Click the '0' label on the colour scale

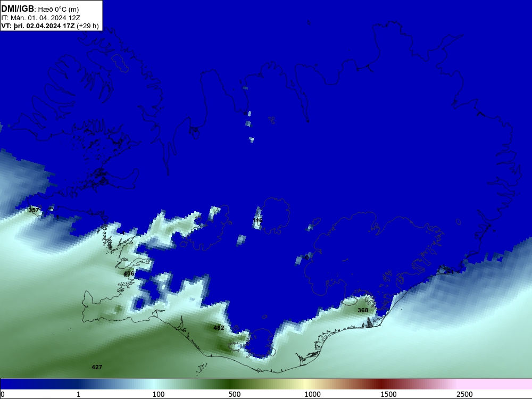click(x=3, y=394)
